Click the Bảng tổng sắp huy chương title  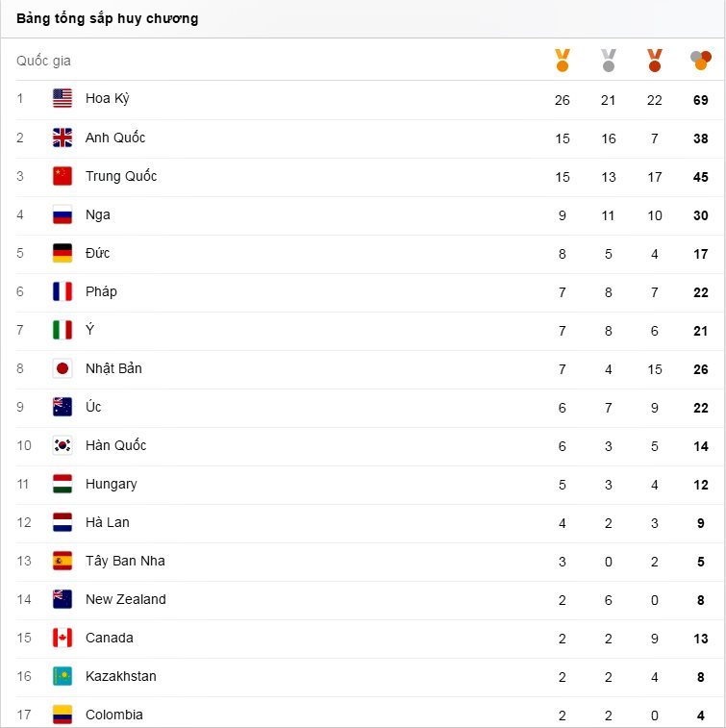coord(108,18)
